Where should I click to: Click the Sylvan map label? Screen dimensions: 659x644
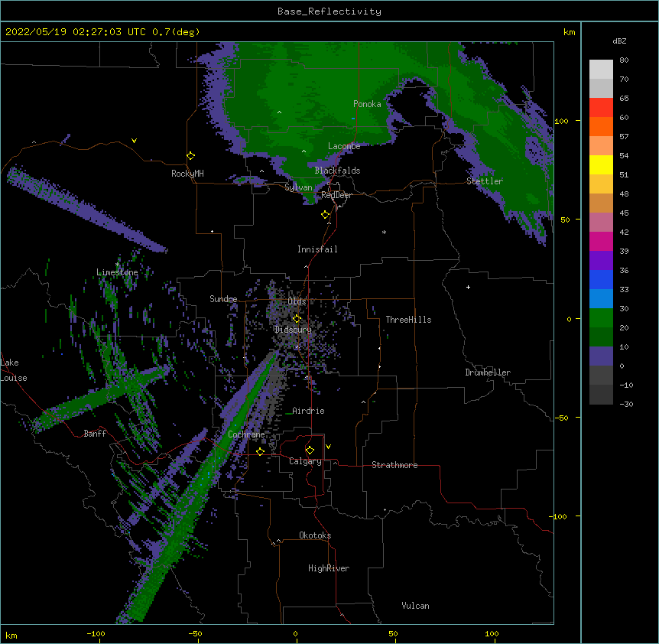click(298, 187)
